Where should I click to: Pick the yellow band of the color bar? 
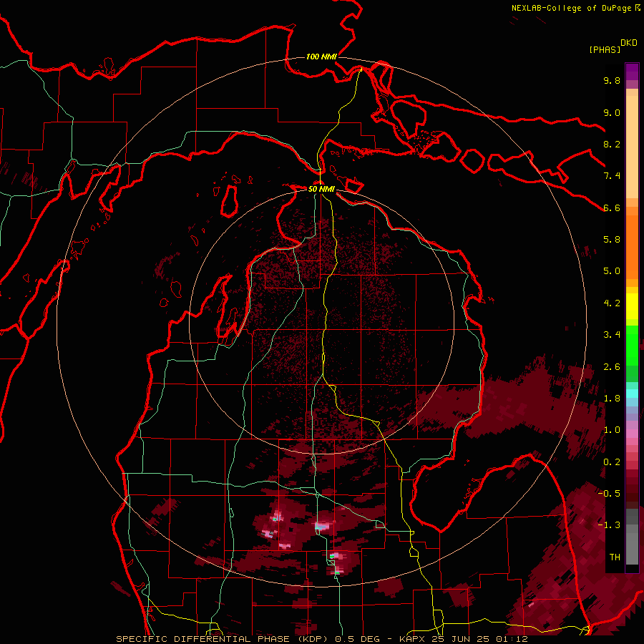632,306
